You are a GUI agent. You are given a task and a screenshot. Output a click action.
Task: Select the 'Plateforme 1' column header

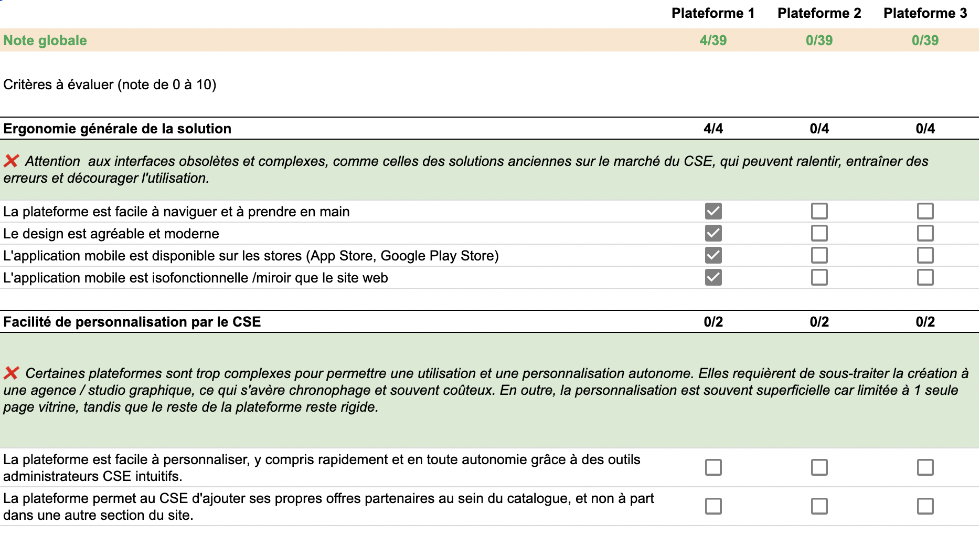click(x=713, y=13)
